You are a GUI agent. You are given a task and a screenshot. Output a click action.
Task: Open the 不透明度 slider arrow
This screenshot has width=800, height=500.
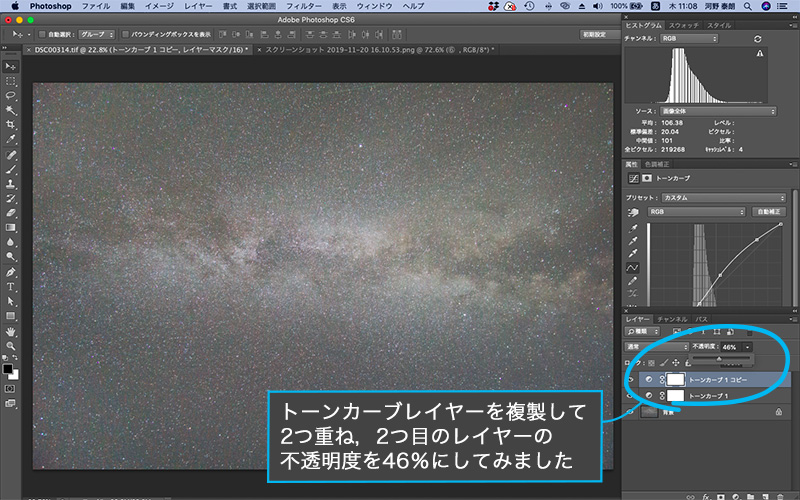(x=747, y=347)
